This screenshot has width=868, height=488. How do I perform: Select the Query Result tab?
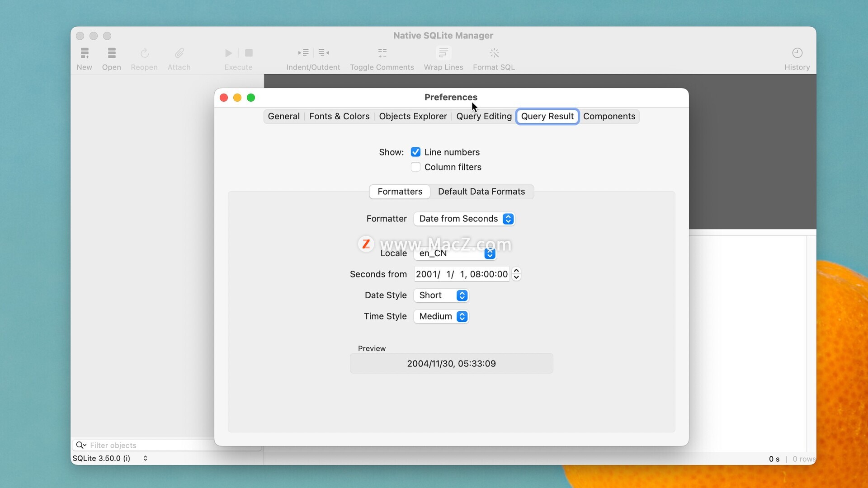[547, 117]
